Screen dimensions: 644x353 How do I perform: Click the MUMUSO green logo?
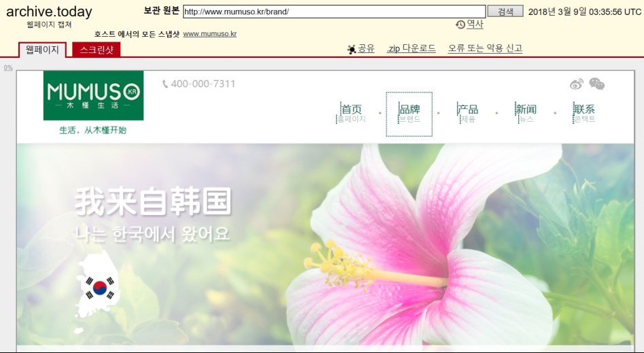point(93,95)
